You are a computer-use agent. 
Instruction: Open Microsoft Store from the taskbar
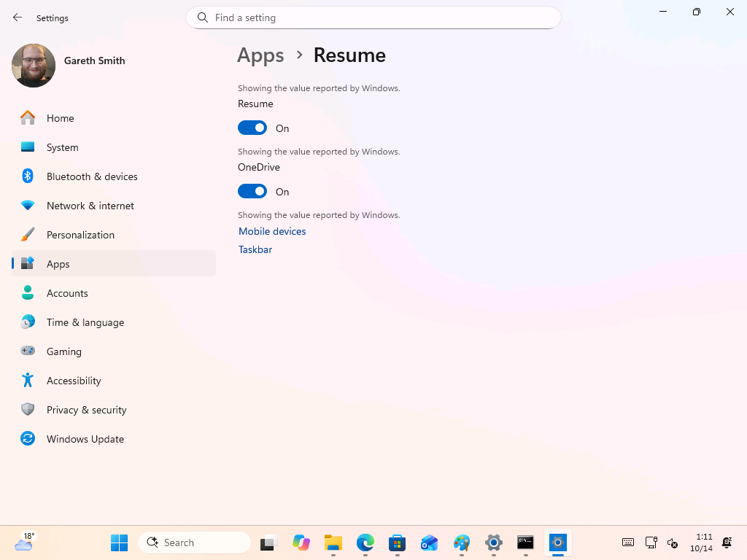click(x=397, y=542)
